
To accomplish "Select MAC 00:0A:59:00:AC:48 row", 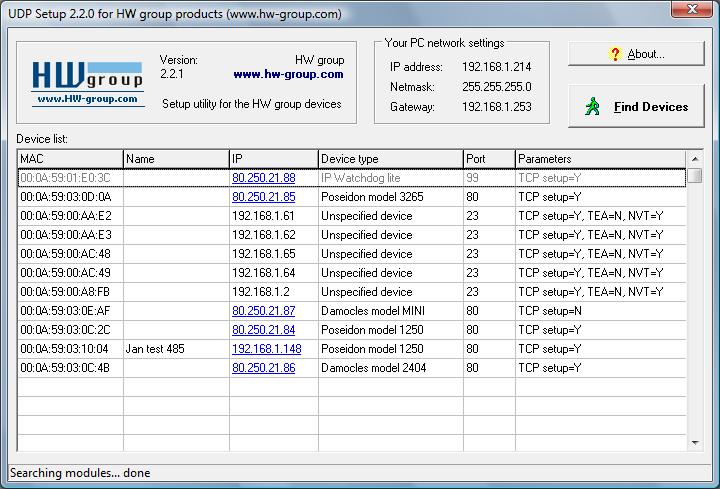I will (x=352, y=254).
